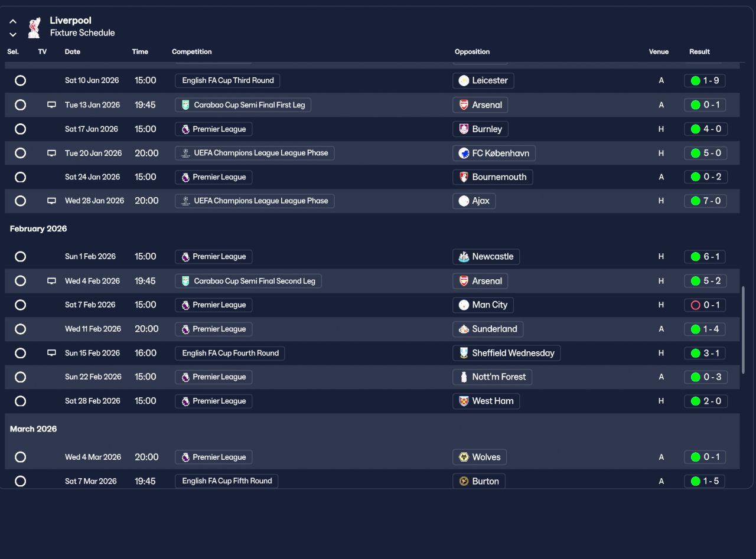Click the Champions League logo on the Tue 20 Jan row
The image size is (756, 559).
(x=185, y=153)
